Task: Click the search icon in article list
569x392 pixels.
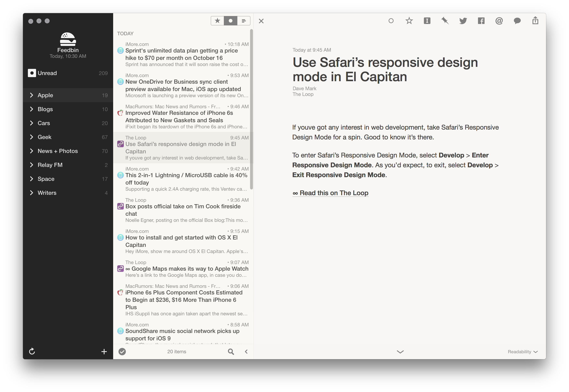Action: tap(230, 351)
